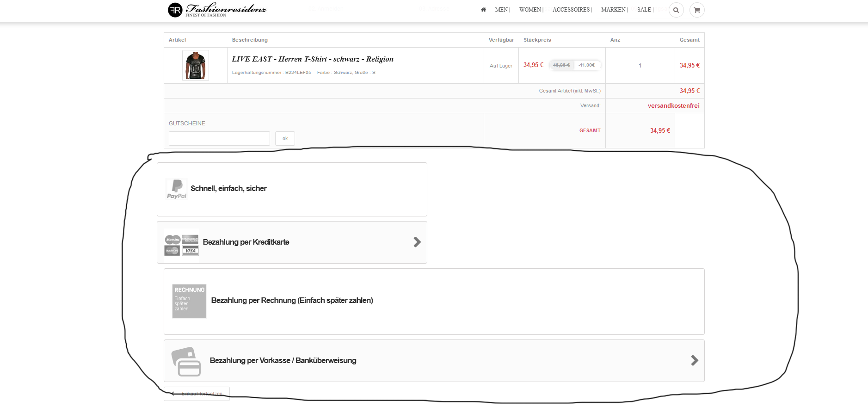
Task: Click the -11.00€ discount badge
Action: [586, 65]
